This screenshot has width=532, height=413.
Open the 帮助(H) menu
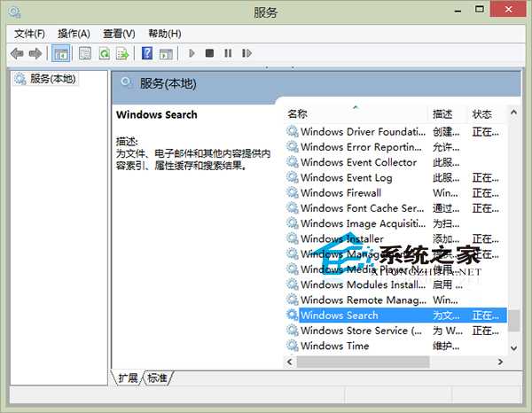coord(165,34)
